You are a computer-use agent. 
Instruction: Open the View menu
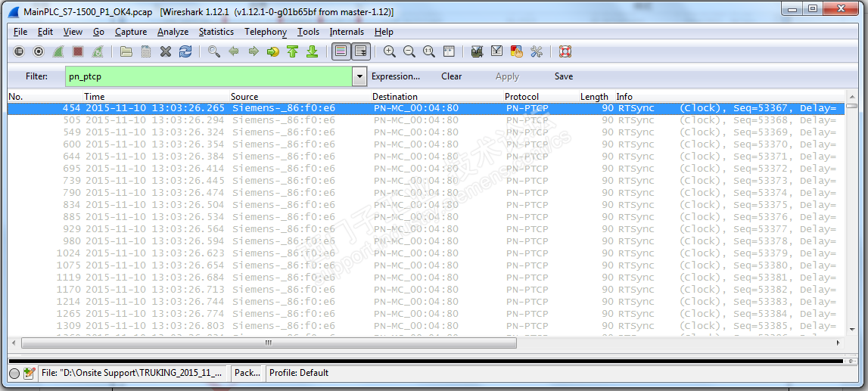pyautogui.click(x=73, y=32)
